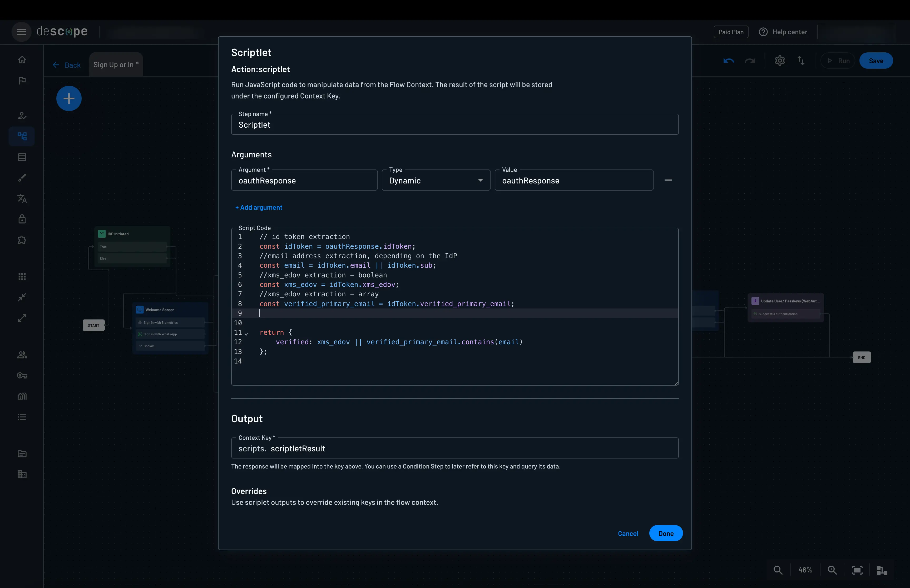Click the Paid Plan badge
The image size is (910, 588).
coord(730,32)
